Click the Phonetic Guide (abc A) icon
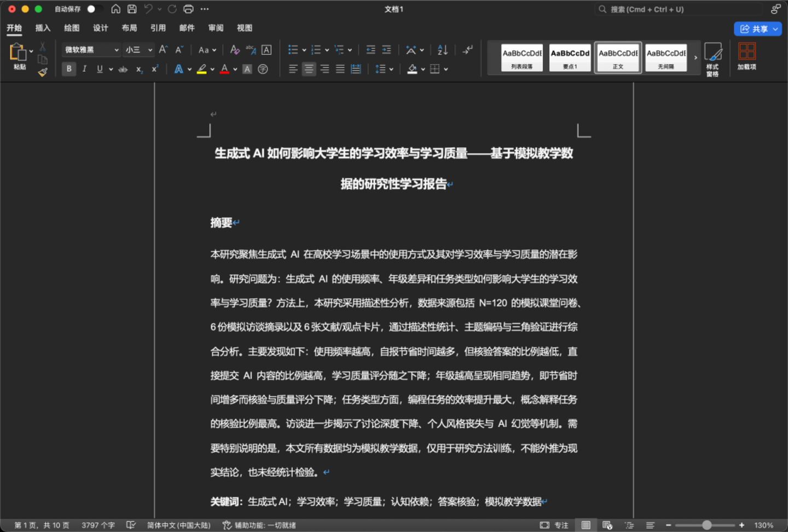Image resolution: width=788 pixels, height=532 pixels. (251, 50)
